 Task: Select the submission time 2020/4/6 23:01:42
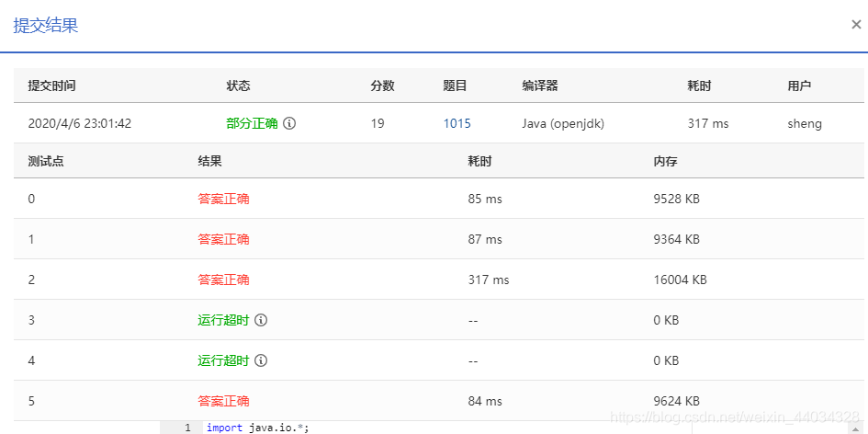[x=80, y=123]
